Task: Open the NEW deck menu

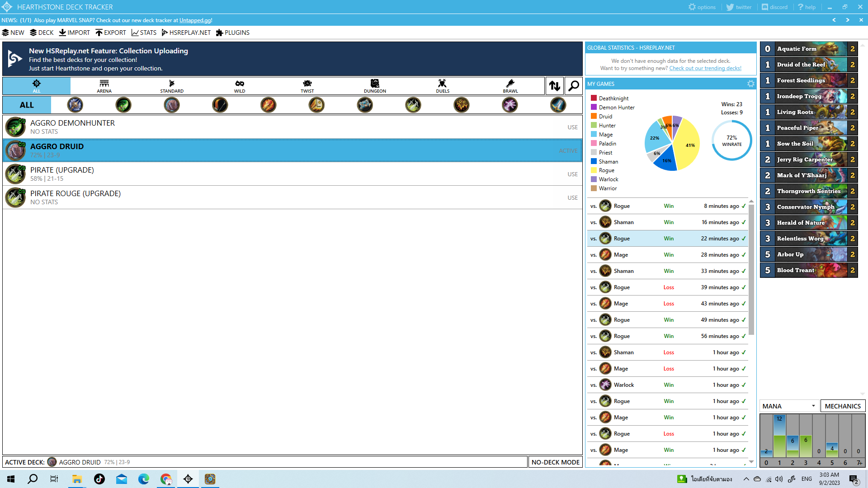Action: coord(13,33)
